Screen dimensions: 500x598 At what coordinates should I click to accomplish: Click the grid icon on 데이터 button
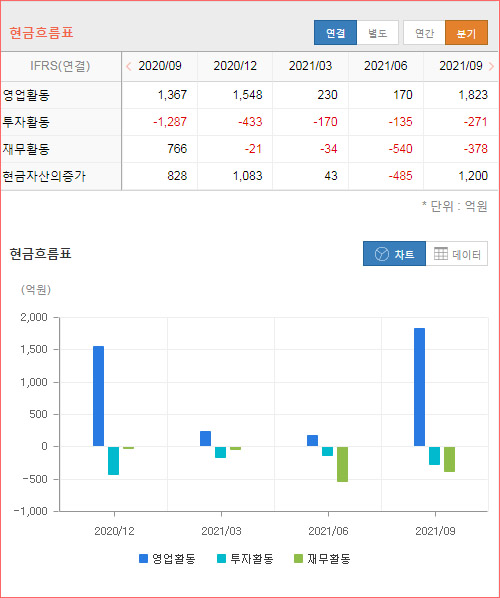(441, 254)
